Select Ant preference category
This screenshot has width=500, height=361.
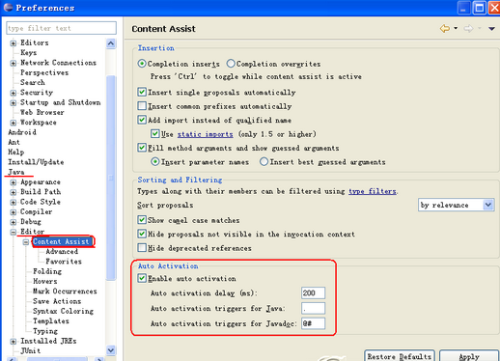[x=14, y=142]
